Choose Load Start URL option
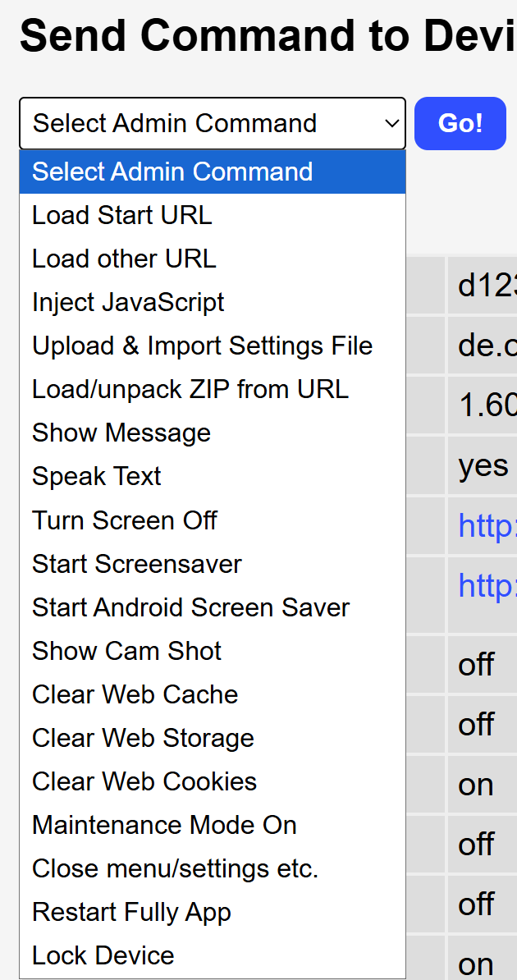Viewport: 517px width, 980px height. tap(122, 215)
